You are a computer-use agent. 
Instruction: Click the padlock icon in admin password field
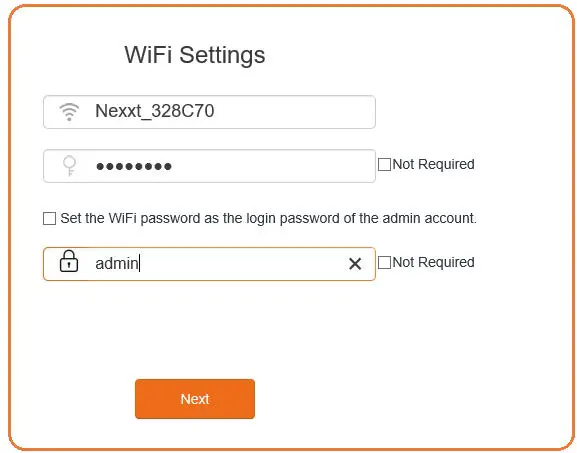[x=69, y=261]
